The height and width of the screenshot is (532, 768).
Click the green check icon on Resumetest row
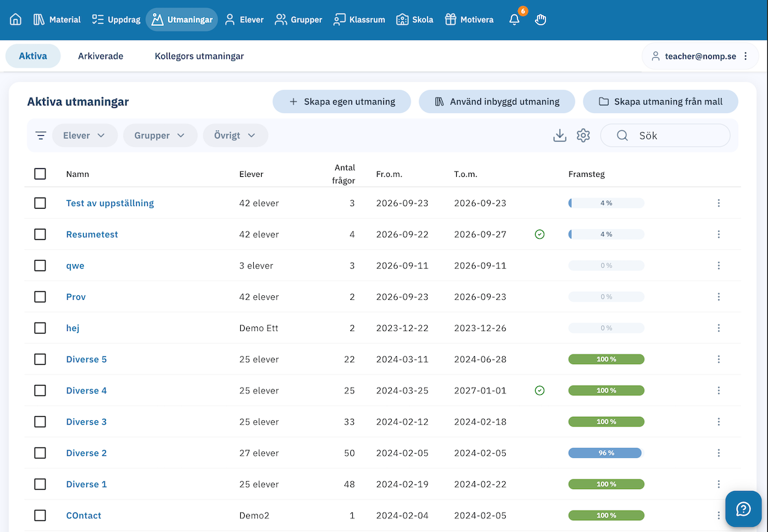540,234
